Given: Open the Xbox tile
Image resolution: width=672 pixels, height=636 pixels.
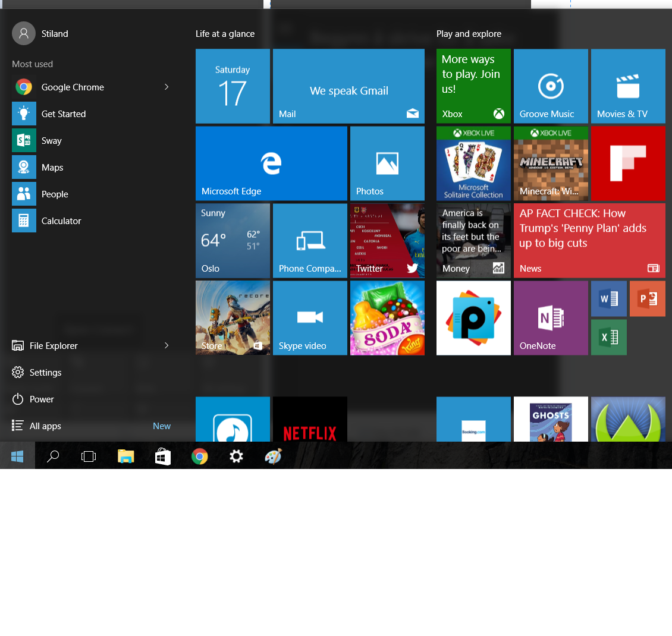Looking at the screenshot, I should pos(473,86).
